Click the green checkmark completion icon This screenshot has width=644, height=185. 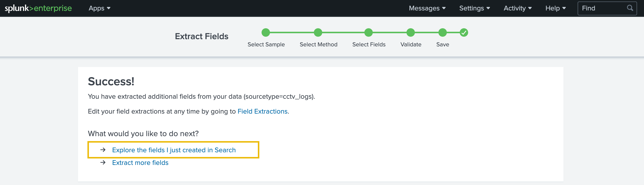pyautogui.click(x=464, y=32)
